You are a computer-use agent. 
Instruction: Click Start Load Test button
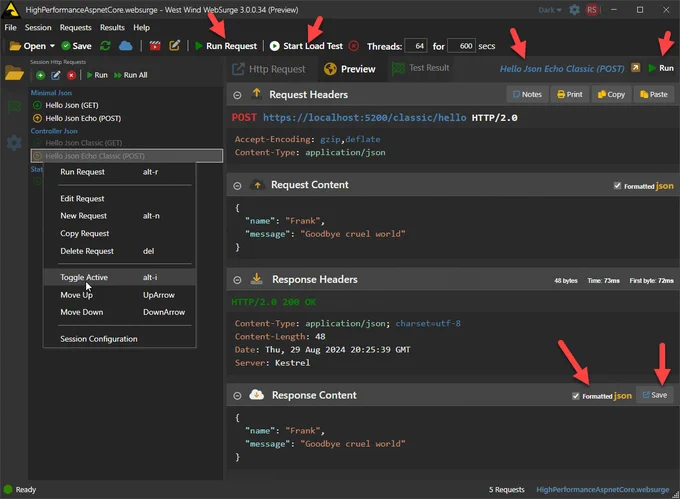[x=306, y=46]
